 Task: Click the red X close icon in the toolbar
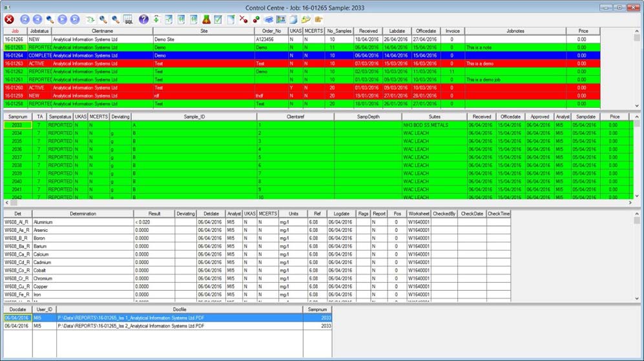(9, 19)
